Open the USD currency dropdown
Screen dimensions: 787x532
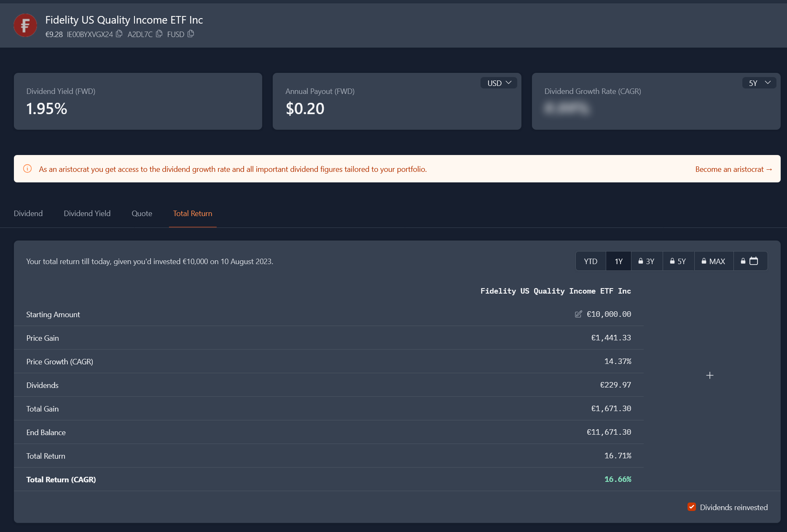499,83
